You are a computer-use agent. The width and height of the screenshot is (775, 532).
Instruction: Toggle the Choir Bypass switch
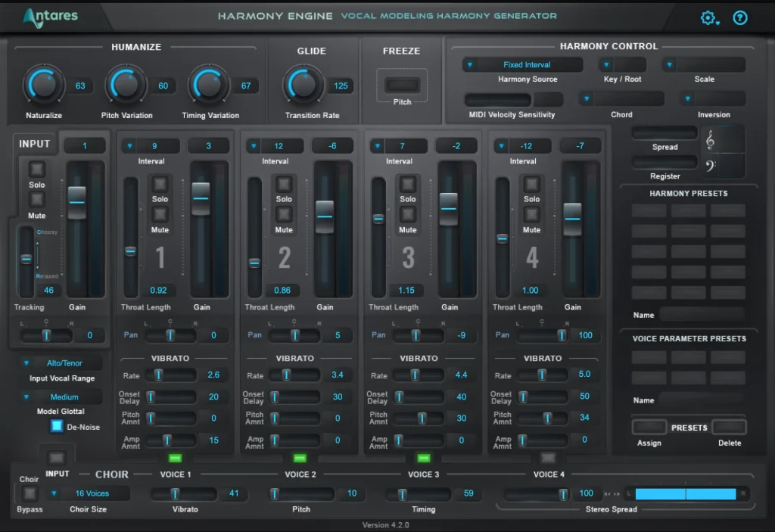(x=29, y=492)
